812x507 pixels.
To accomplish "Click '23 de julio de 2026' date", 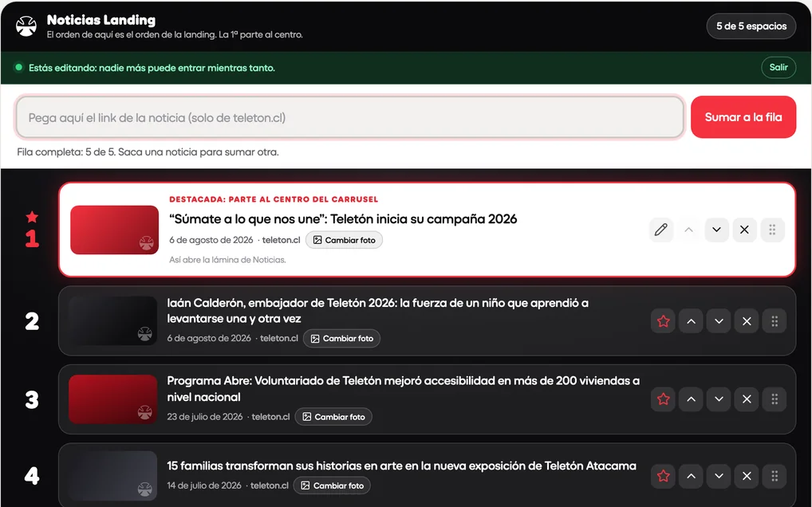I will click(204, 416).
